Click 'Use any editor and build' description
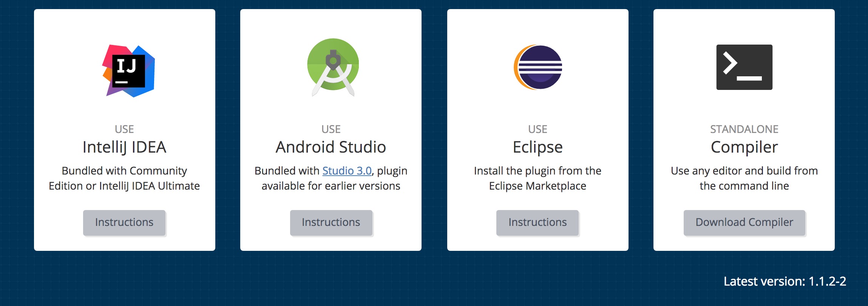This screenshot has width=868, height=306. pyautogui.click(x=744, y=178)
